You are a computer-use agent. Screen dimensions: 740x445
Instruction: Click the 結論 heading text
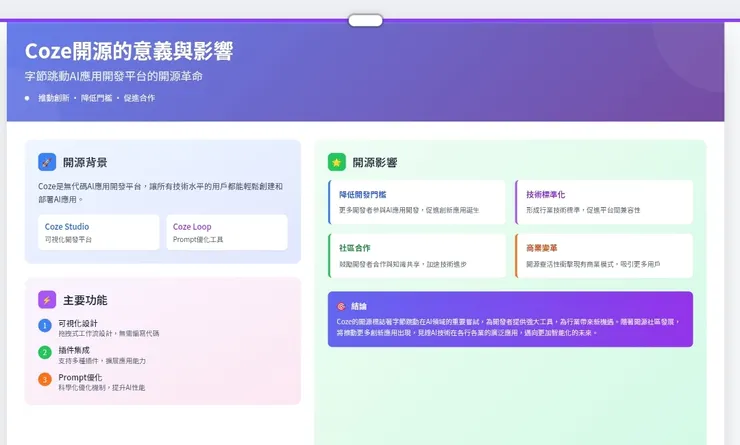(359, 306)
